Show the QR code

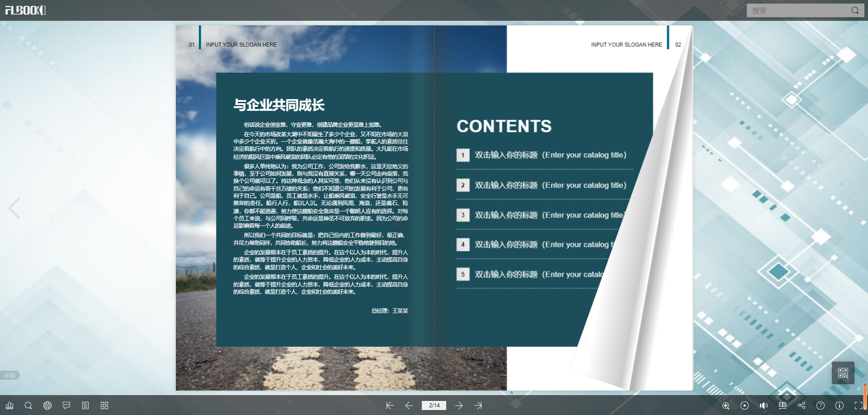pyautogui.click(x=843, y=373)
